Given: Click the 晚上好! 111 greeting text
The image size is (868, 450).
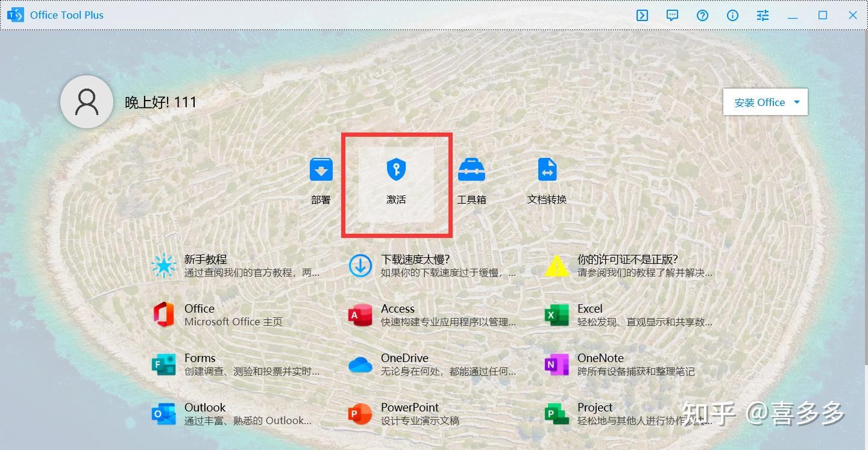Looking at the screenshot, I should click(x=161, y=102).
